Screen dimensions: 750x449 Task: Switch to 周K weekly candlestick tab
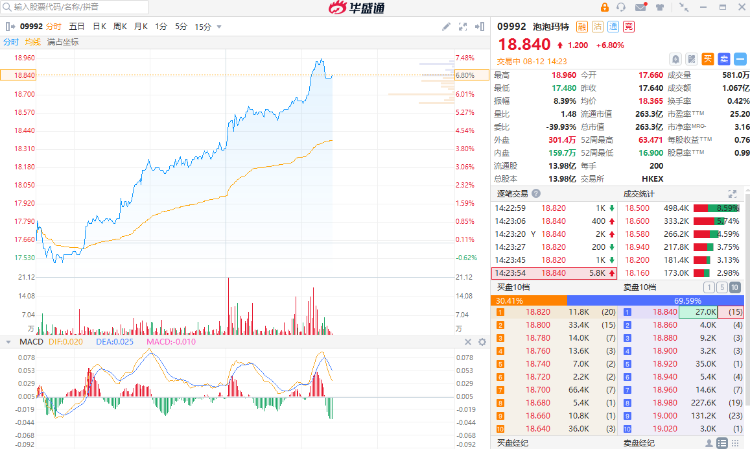(120, 27)
